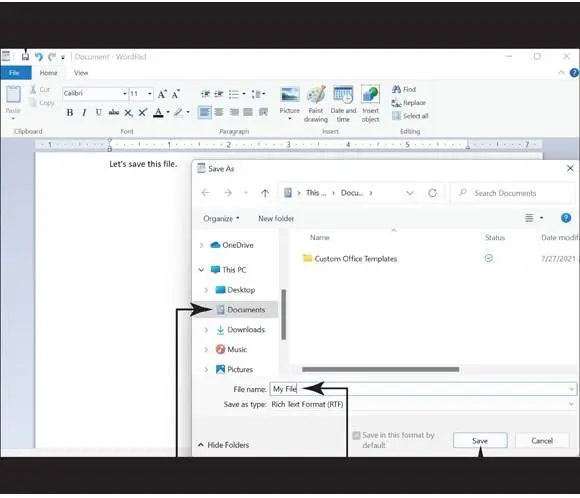Create a New folder
The height and width of the screenshot is (498, 580).
276,219
